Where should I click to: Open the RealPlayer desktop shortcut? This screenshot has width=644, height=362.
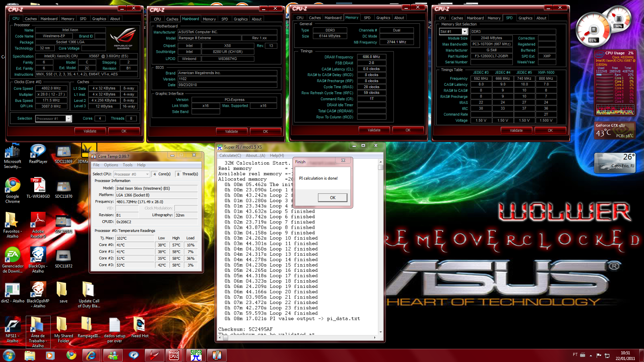point(38,154)
